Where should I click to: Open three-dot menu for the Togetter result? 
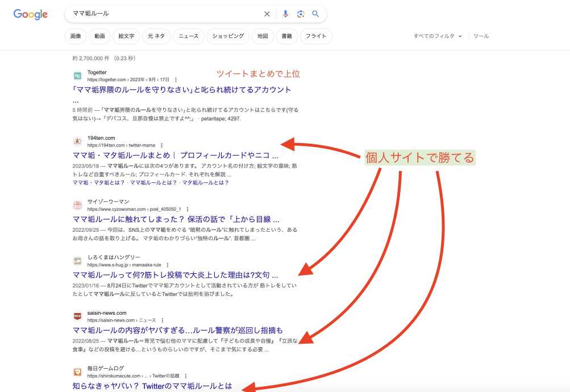point(176,80)
